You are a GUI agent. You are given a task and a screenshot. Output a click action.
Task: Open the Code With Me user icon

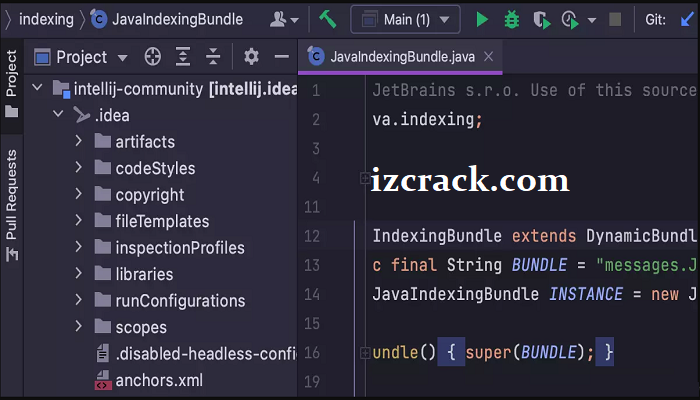pos(284,20)
